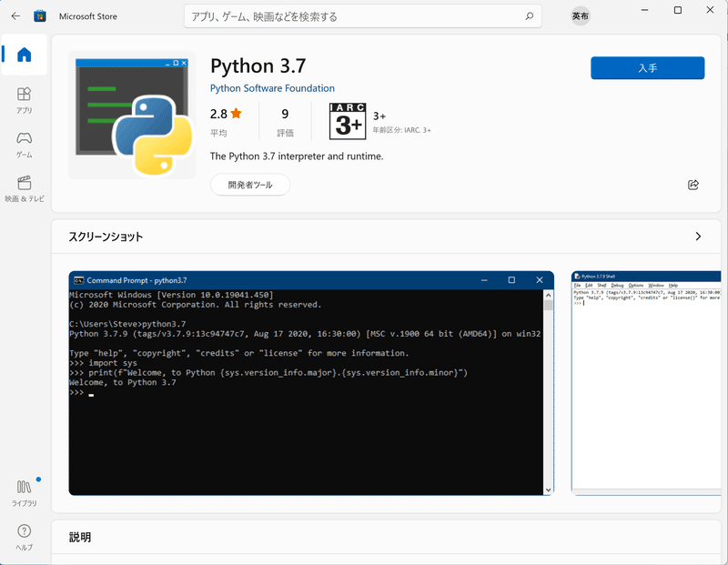Click the ヘルプ icon at the bottom
728x565 pixels.
tap(23, 535)
